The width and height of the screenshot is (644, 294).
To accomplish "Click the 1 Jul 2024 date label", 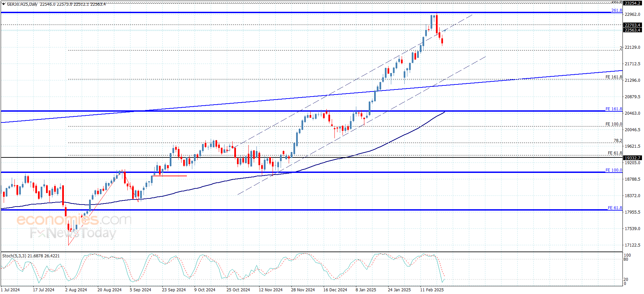I will pos(10,290).
